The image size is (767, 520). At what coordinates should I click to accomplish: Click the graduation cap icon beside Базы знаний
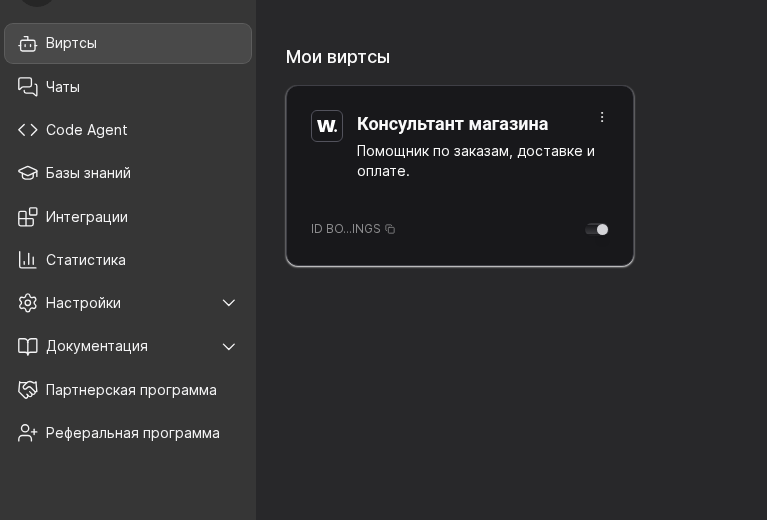27,173
